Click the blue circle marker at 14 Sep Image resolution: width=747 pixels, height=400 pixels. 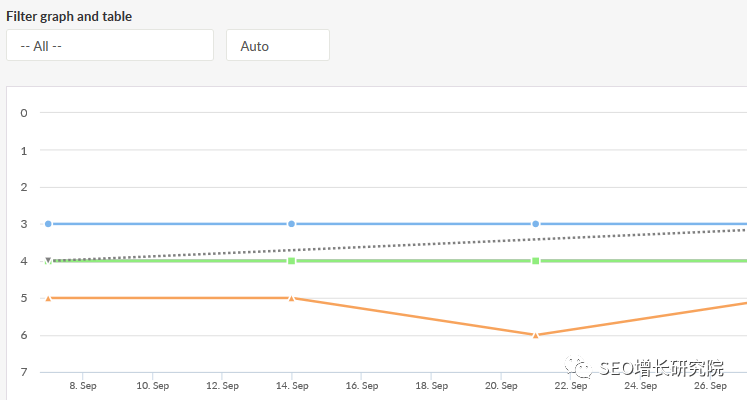coord(291,224)
